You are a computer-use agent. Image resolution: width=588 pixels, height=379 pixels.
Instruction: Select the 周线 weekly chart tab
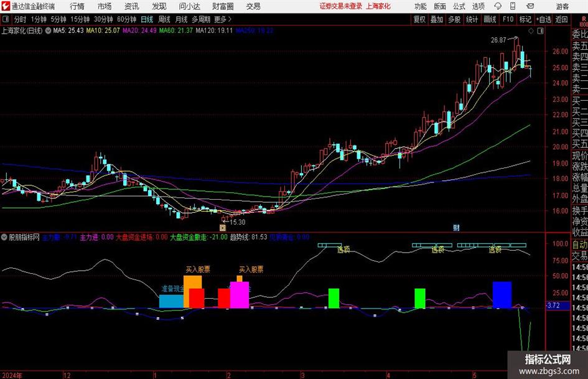pyautogui.click(x=164, y=19)
